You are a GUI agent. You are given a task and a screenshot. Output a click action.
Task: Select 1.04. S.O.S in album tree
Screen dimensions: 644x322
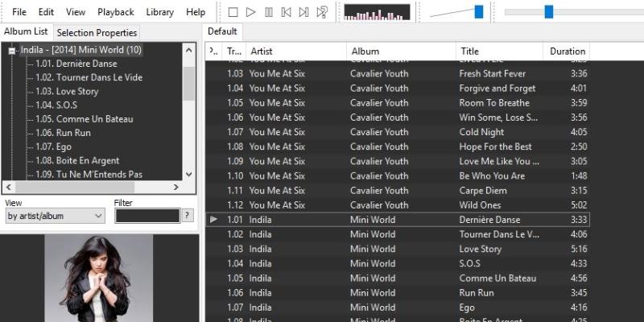pos(56,105)
